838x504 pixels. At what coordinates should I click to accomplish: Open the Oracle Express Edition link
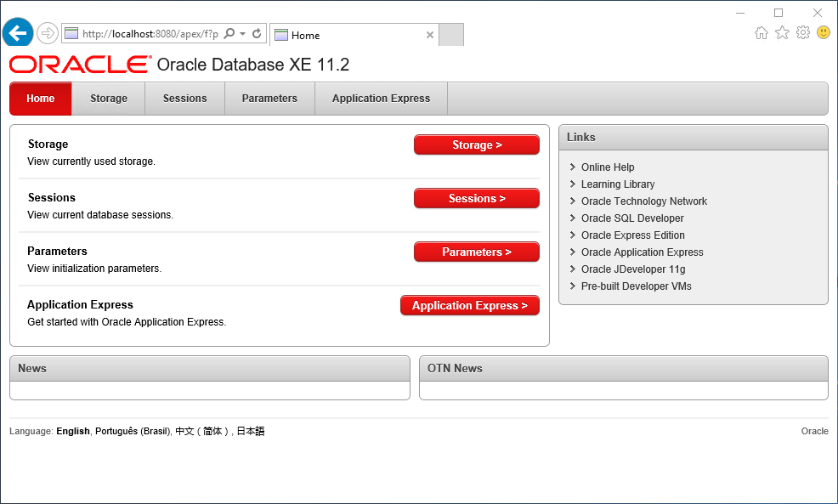[633, 235]
